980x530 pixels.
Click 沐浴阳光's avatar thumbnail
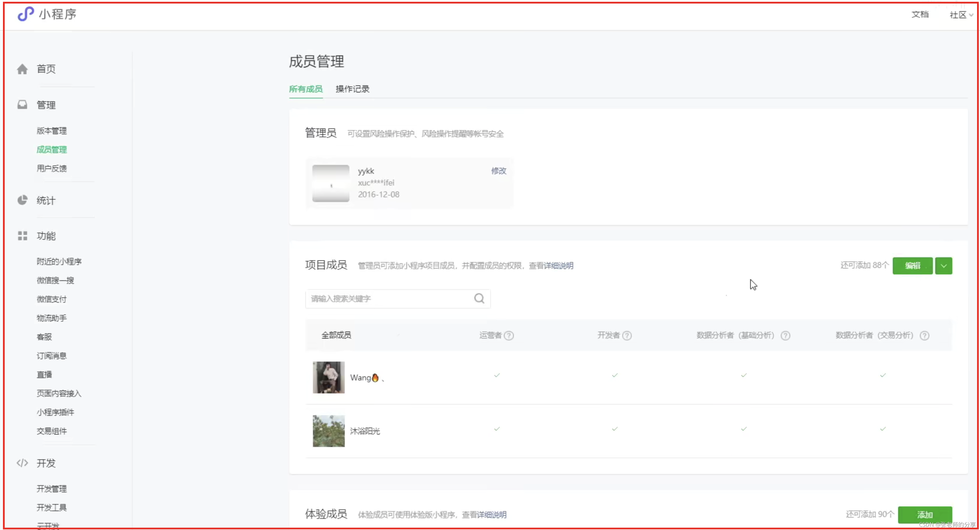(x=329, y=431)
